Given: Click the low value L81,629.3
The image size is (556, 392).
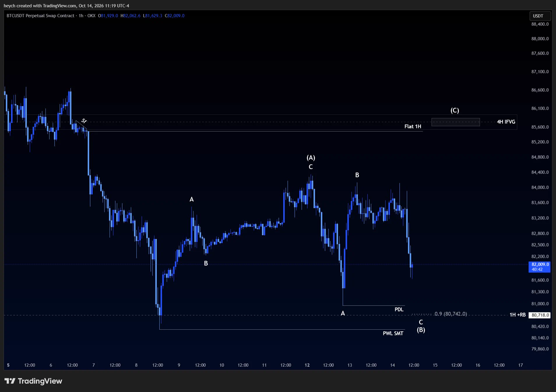Looking at the screenshot, I should [x=152, y=16].
